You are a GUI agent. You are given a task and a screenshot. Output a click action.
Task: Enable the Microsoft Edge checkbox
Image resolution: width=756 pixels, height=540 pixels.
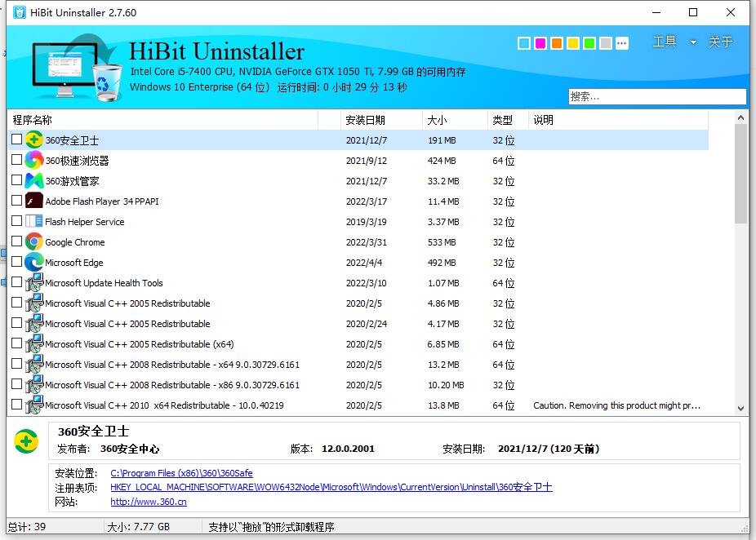click(x=16, y=262)
